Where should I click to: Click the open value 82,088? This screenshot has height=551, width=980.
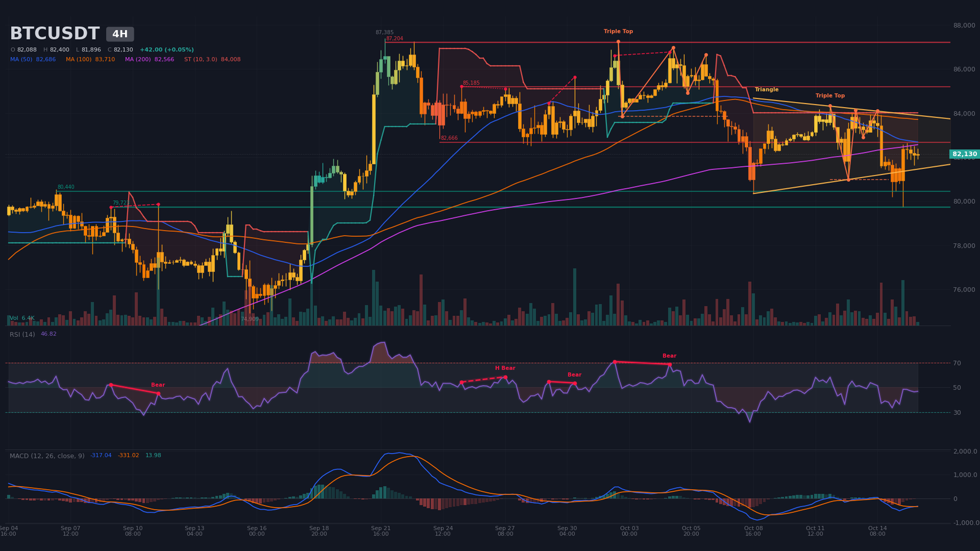click(x=27, y=50)
